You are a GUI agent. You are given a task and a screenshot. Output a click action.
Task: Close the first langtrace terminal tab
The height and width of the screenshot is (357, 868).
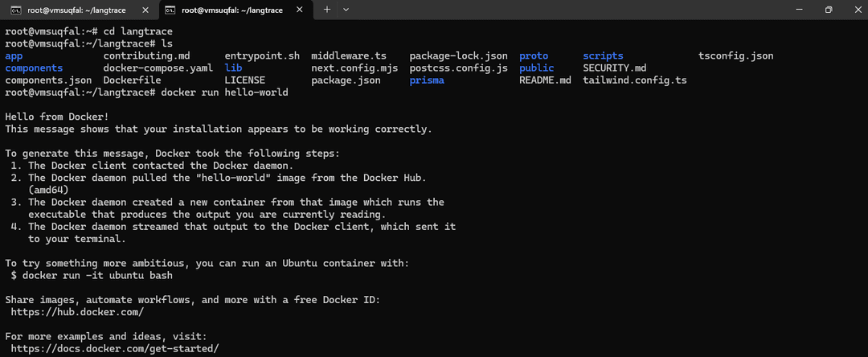tap(145, 10)
